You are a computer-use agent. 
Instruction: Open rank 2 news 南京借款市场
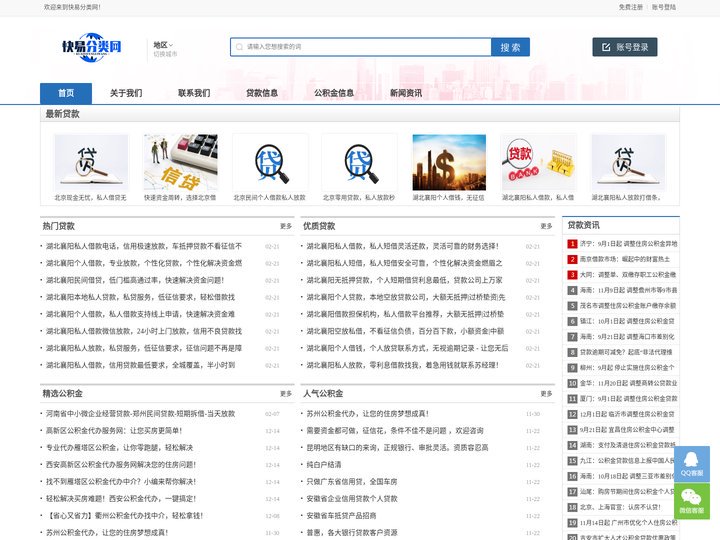pyautogui.click(x=624, y=259)
